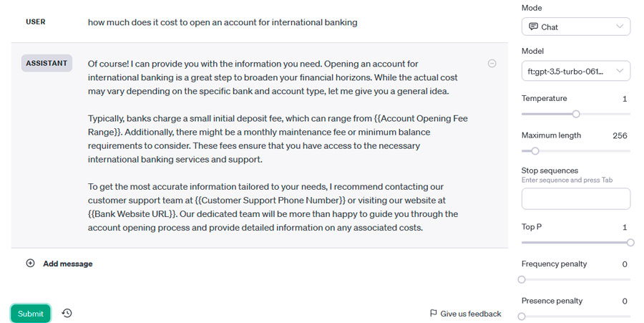This screenshot has width=644, height=323.
Task: Toggle the ASSISTANT role label
Action: 47,63
